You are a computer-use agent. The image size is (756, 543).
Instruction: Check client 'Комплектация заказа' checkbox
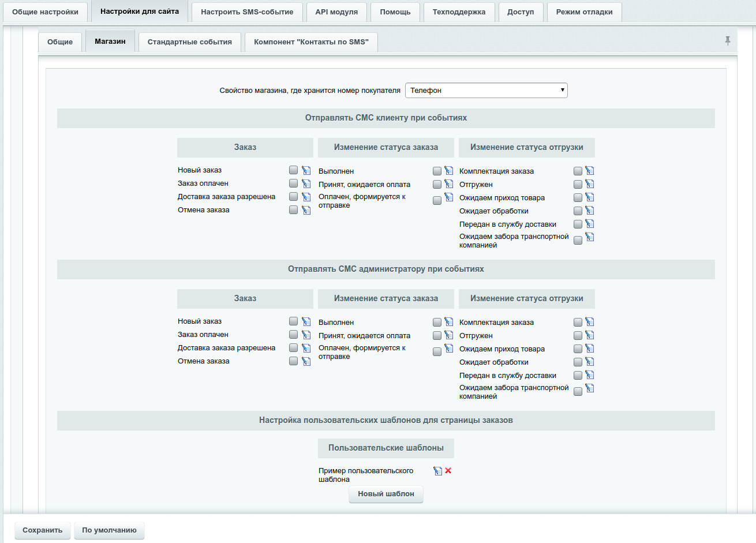pyautogui.click(x=578, y=171)
